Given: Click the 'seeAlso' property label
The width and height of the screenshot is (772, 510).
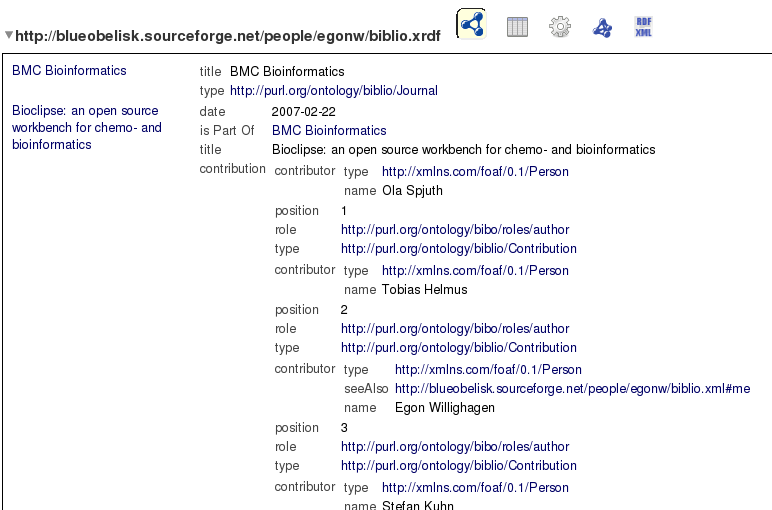Looking at the screenshot, I should (366, 388).
